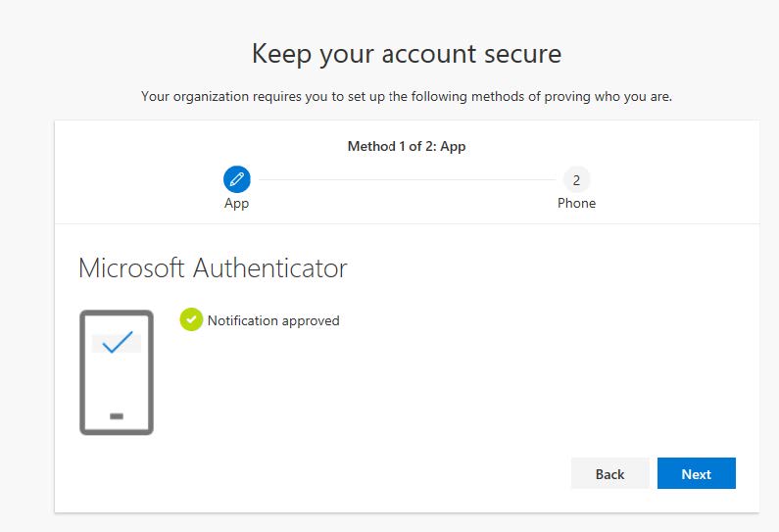
Task: Select the Phone step label
Action: tap(576, 203)
